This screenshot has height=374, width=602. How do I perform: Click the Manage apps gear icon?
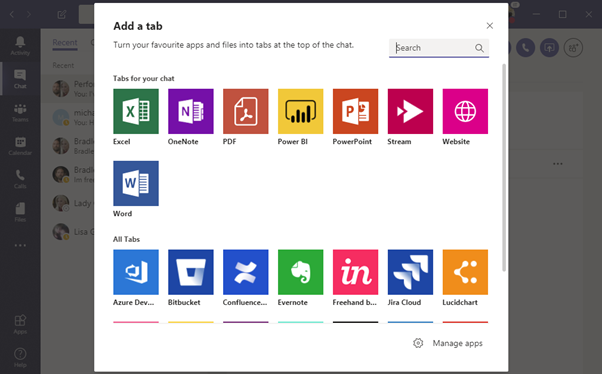point(418,343)
